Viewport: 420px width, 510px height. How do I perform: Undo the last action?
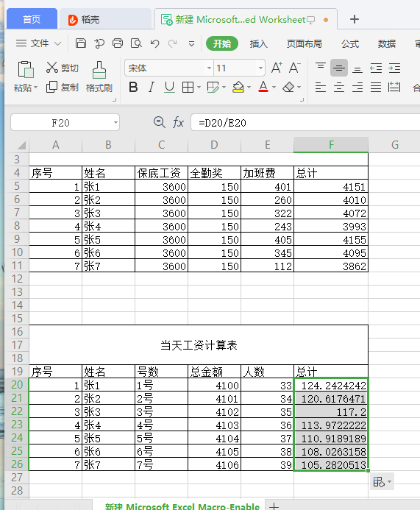(154, 43)
